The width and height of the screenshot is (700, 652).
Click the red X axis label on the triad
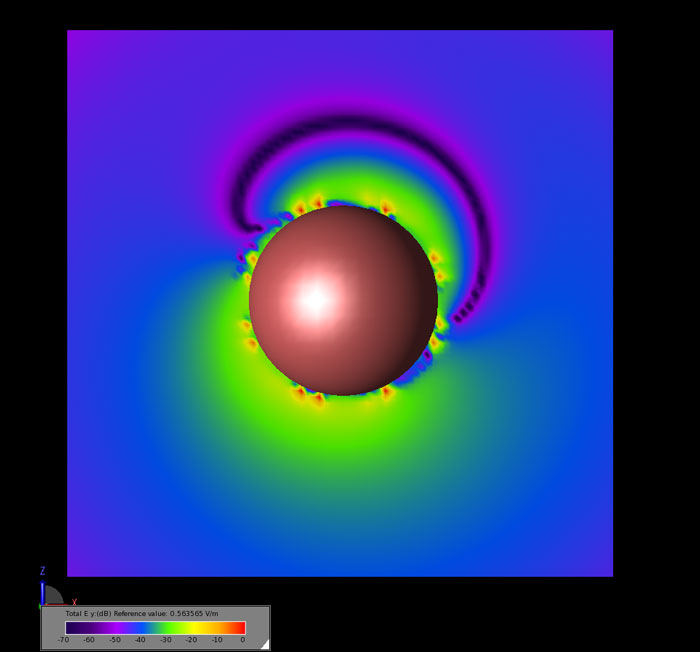[74, 602]
